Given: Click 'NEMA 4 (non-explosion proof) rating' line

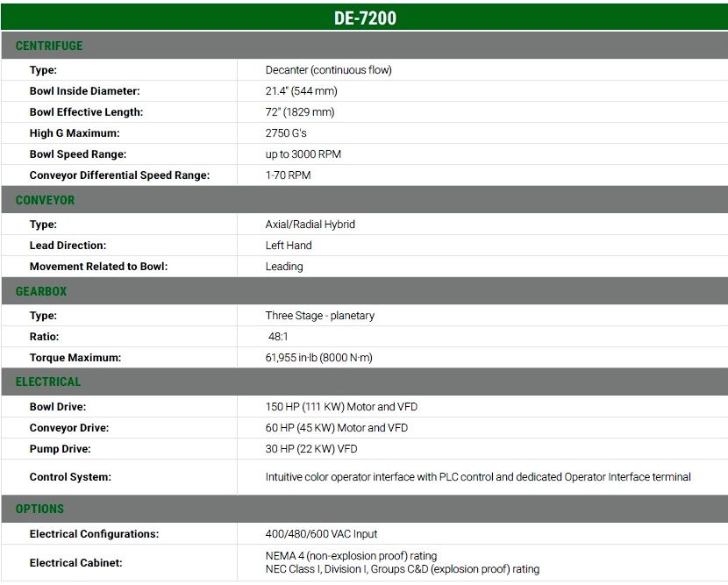Looking at the screenshot, I should (x=351, y=556).
